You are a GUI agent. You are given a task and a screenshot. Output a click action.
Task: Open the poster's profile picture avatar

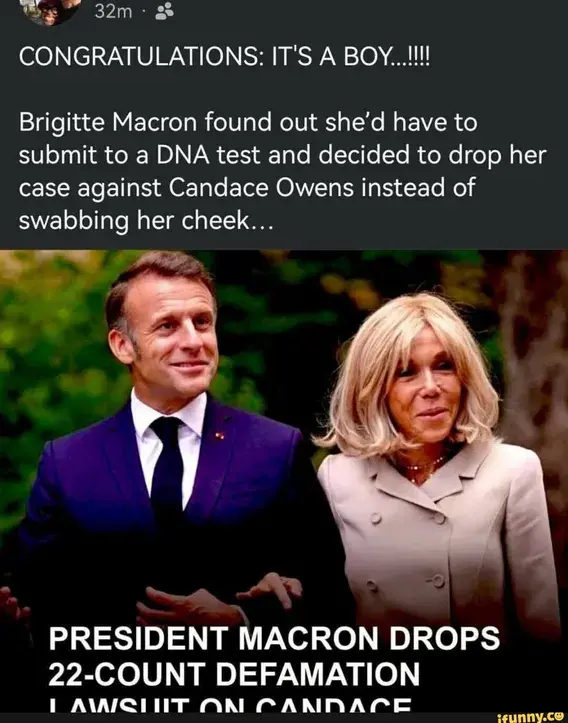[x=51, y=12]
